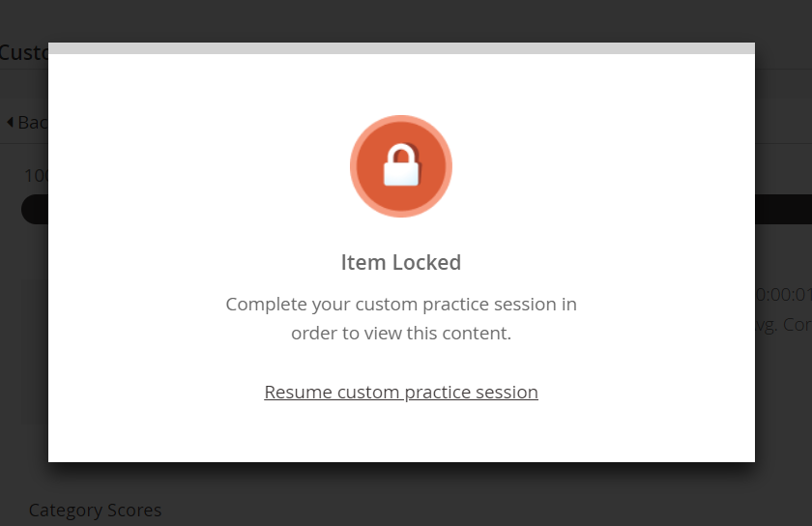The width and height of the screenshot is (812, 526).
Task: Click the gray strip atop the dialog
Action: (x=401, y=48)
